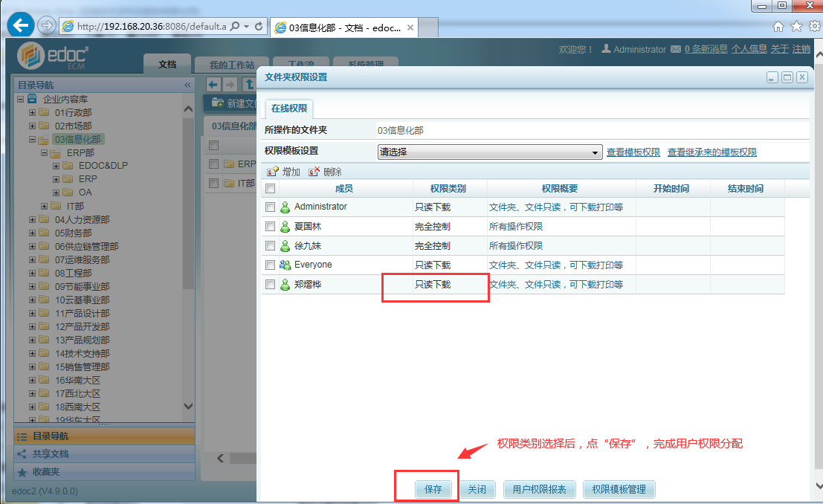The image size is (823, 504).
Task: Toggle the select-all checkbox in member header
Action: click(x=270, y=189)
